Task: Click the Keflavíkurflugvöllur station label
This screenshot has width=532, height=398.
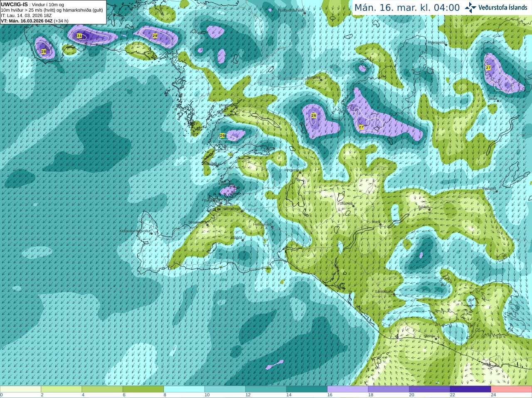Action: (x=135, y=231)
